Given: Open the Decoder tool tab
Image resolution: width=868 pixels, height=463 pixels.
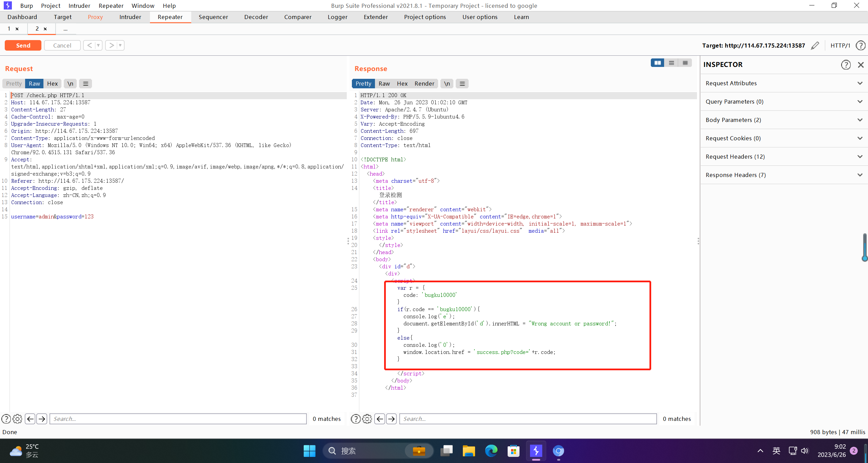Looking at the screenshot, I should (x=255, y=17).
